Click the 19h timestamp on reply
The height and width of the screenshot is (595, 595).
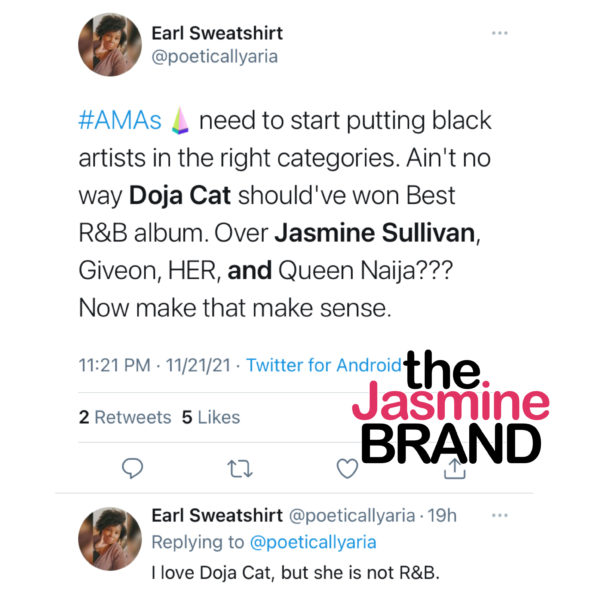tap(442, 515)
